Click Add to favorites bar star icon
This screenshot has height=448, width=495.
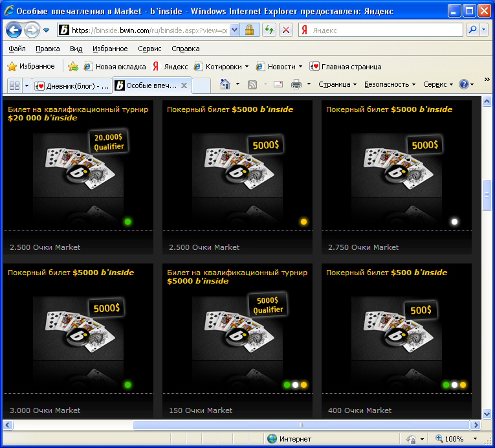click(73, 66)
